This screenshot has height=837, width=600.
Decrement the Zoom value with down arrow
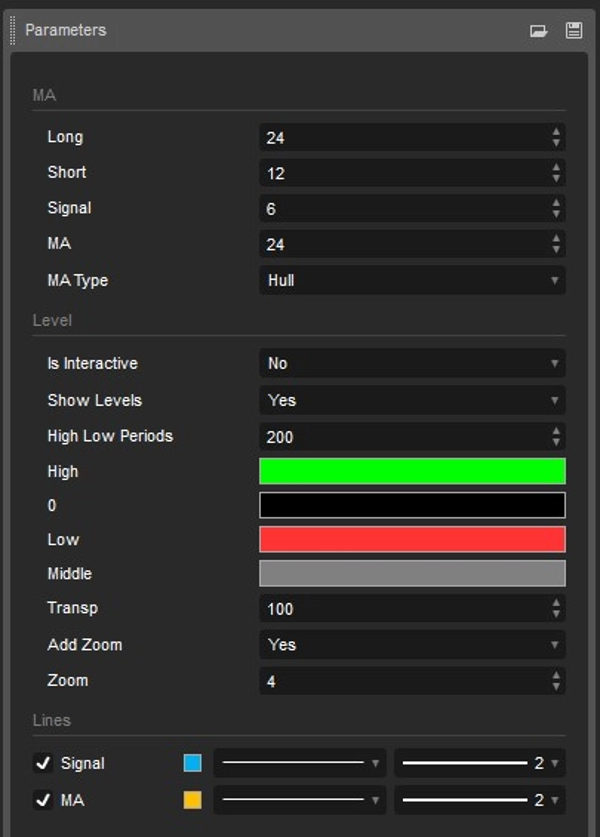pyautogui.click(x=558, y=685)
